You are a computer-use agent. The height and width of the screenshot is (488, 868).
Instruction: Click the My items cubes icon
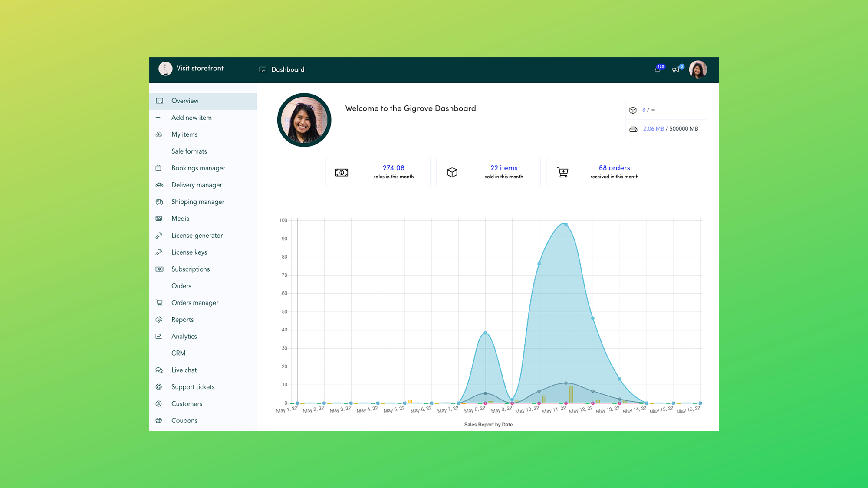[159, 134]
